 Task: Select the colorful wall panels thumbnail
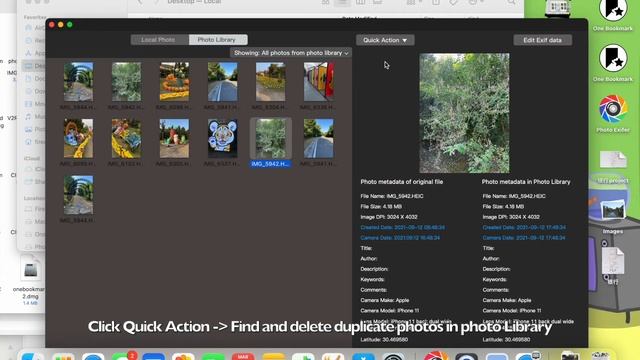tap(319, 82)
